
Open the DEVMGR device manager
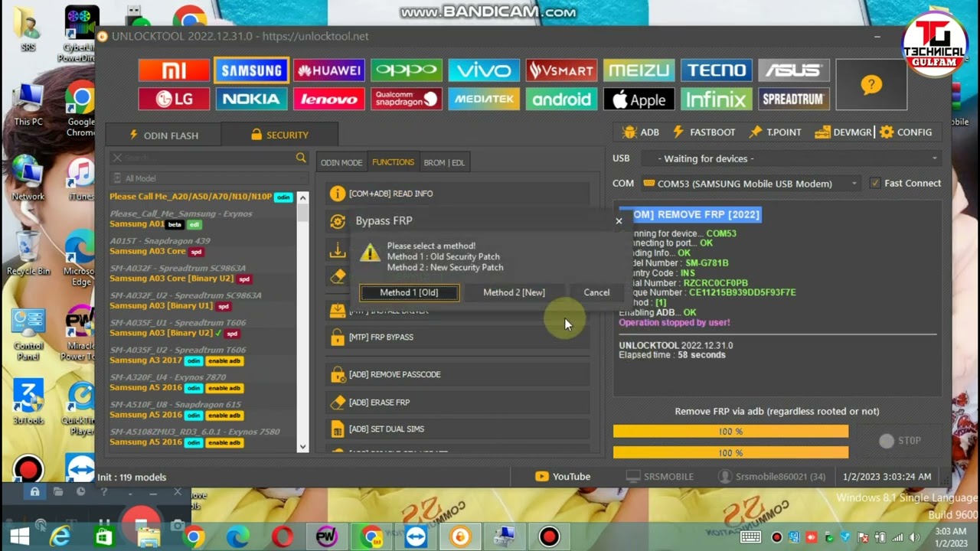tap(844, 132)
